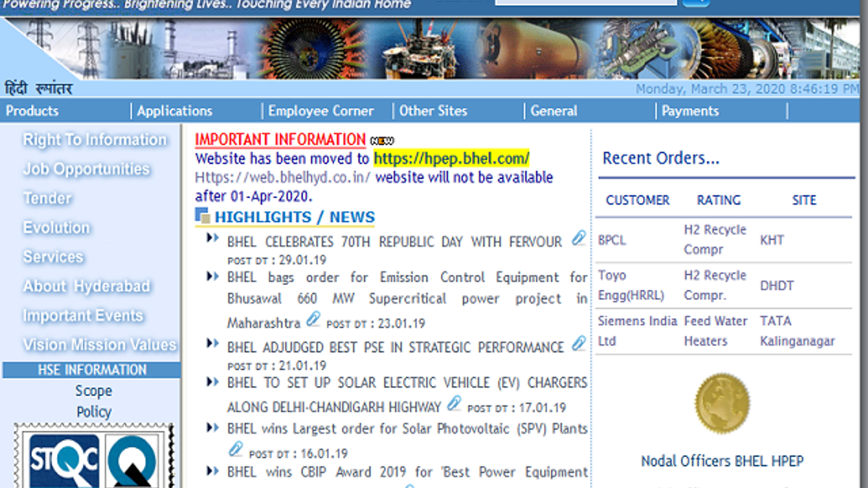
Task: Open Right To Information page
Action: [x=95, y=140]
